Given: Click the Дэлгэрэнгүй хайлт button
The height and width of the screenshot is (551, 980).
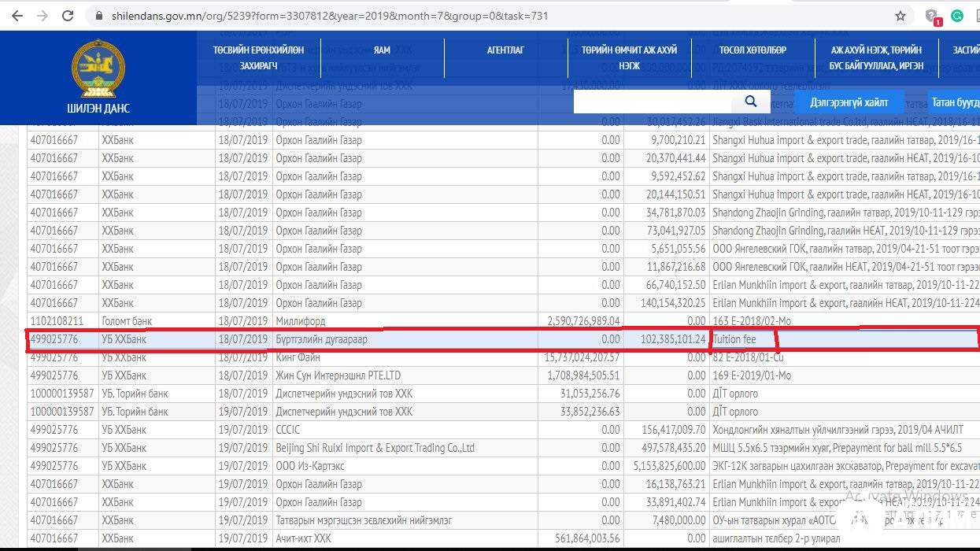Looking at the screenshot, I should click(x=849, y=102).
